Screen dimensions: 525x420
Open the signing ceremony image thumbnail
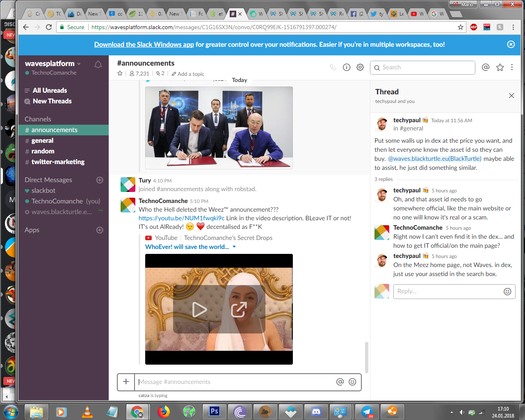click(219, 128)
